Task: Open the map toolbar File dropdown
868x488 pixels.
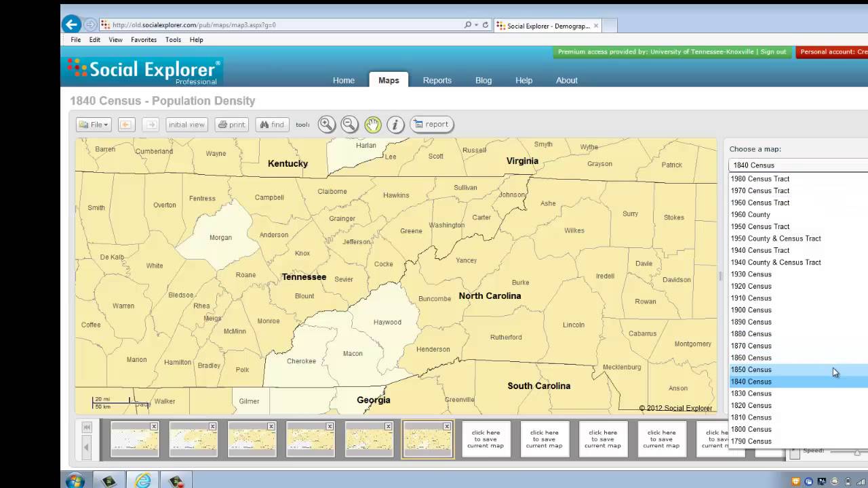Action: pos(94,125)
